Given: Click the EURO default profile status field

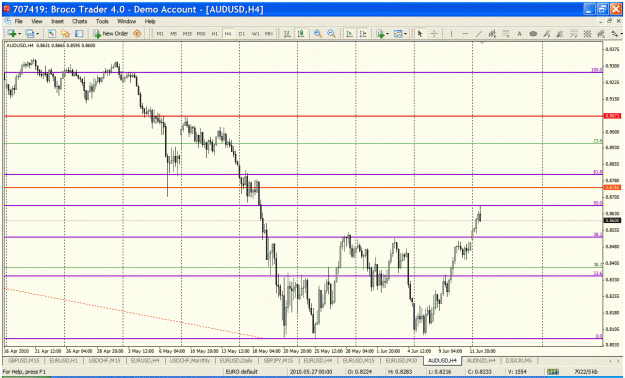Looking at the screenshot, I should (x=256, y=372).
